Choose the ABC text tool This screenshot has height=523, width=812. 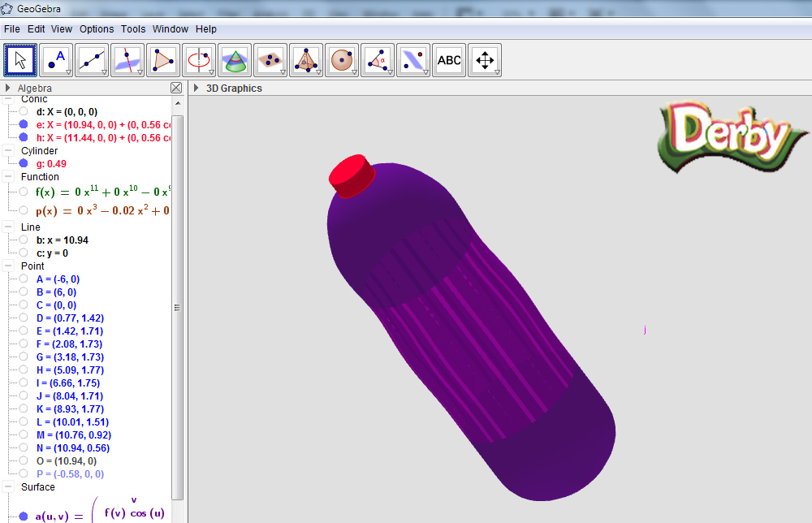tap(450, 61)
